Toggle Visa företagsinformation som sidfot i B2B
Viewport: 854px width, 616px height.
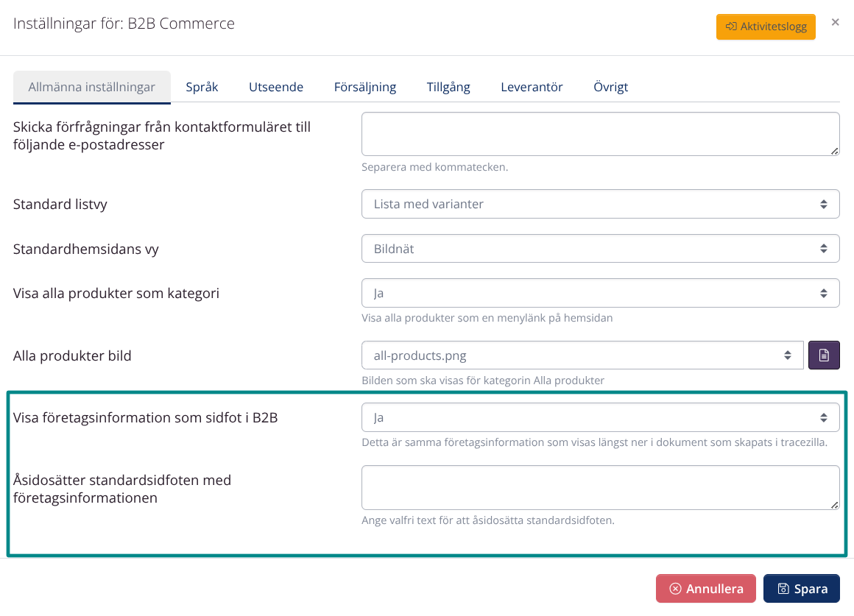click(x=600, y=417)
